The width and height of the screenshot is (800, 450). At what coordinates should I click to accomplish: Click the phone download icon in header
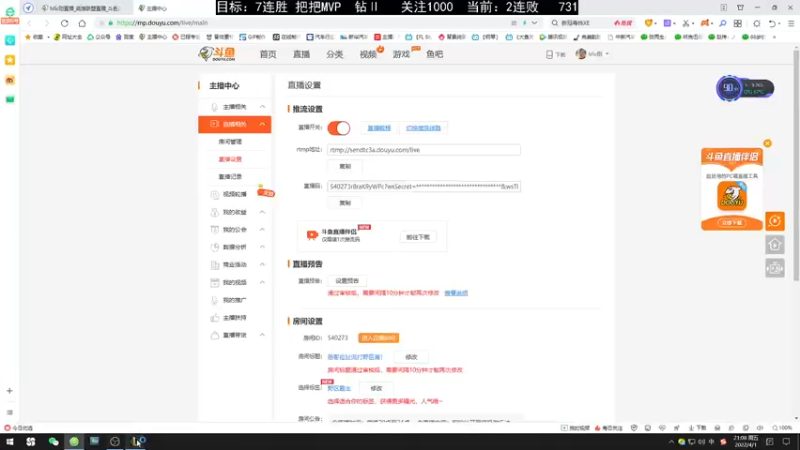[x=549, y=54]
